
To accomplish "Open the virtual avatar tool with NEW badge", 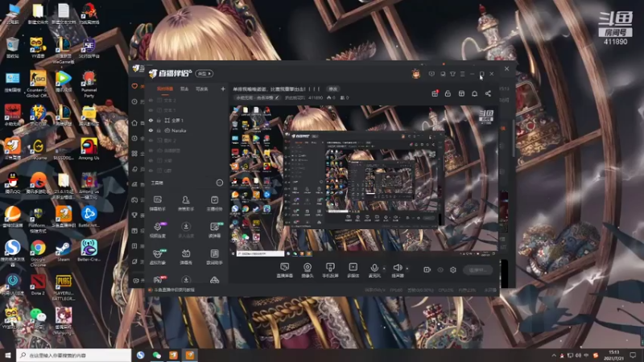I will pyautogui.click(x=158, y=257).
